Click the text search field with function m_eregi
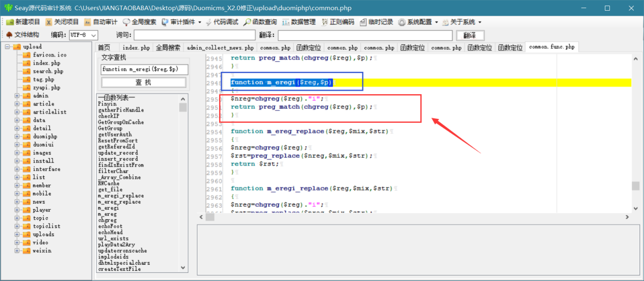Image resolution: width=644 pixels, height=281 pixels. (144, 69)
